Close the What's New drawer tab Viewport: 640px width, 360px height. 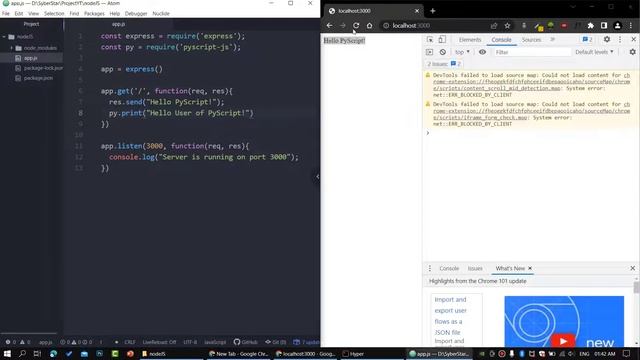click(x=530, y=268)
